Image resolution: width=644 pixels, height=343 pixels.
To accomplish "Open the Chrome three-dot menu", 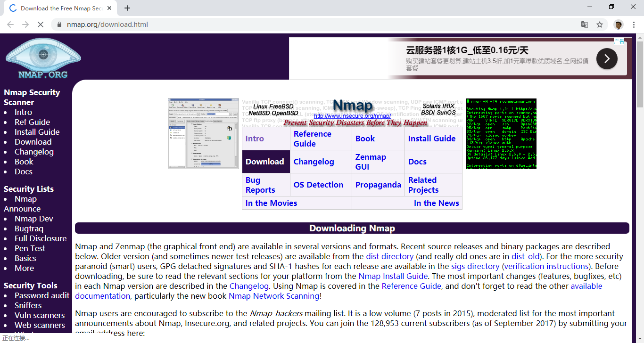I will click(634, 24).
